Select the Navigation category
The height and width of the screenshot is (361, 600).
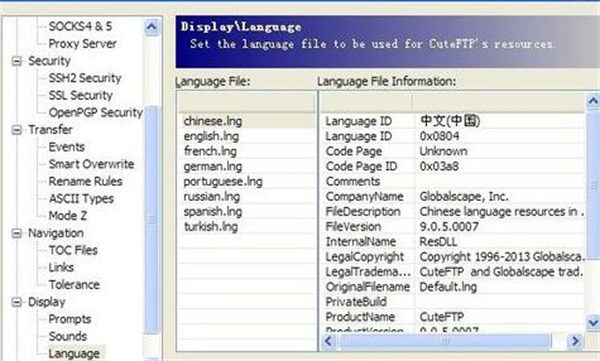[56, 233]
